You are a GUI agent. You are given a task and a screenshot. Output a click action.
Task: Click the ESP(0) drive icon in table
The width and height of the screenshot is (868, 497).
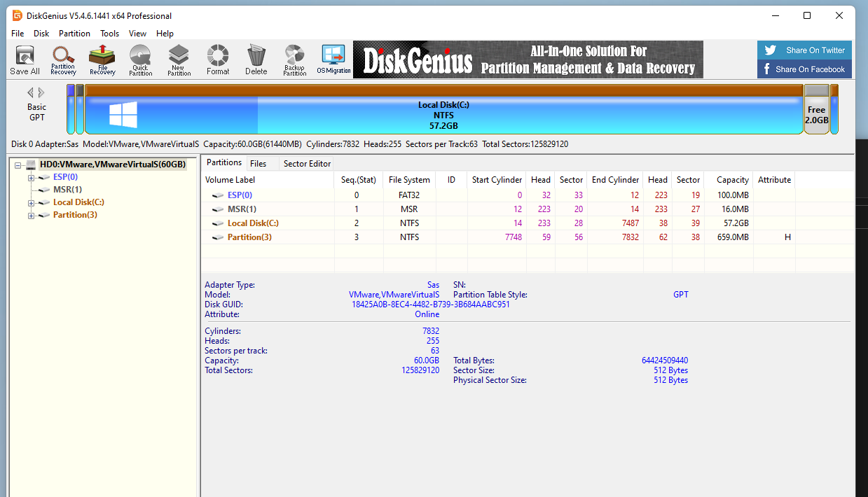[219, 195]
